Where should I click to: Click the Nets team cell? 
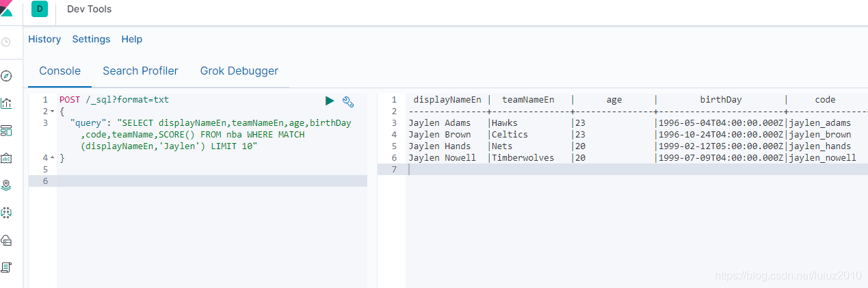502,146
